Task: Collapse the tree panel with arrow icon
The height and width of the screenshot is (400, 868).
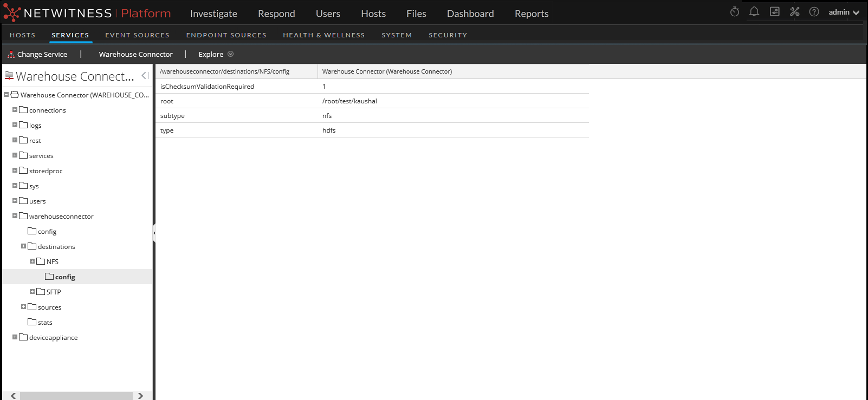Action: tap(145, 76)
